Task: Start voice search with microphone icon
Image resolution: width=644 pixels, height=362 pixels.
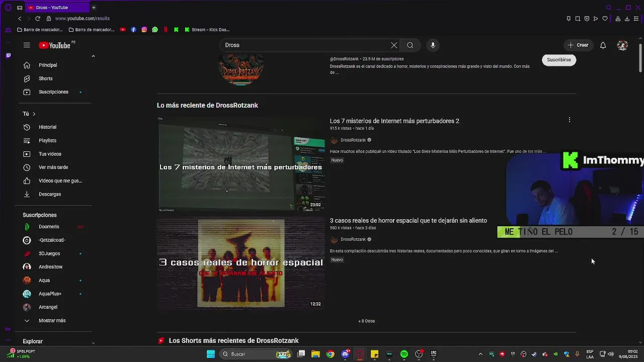Action: [433, 45]
